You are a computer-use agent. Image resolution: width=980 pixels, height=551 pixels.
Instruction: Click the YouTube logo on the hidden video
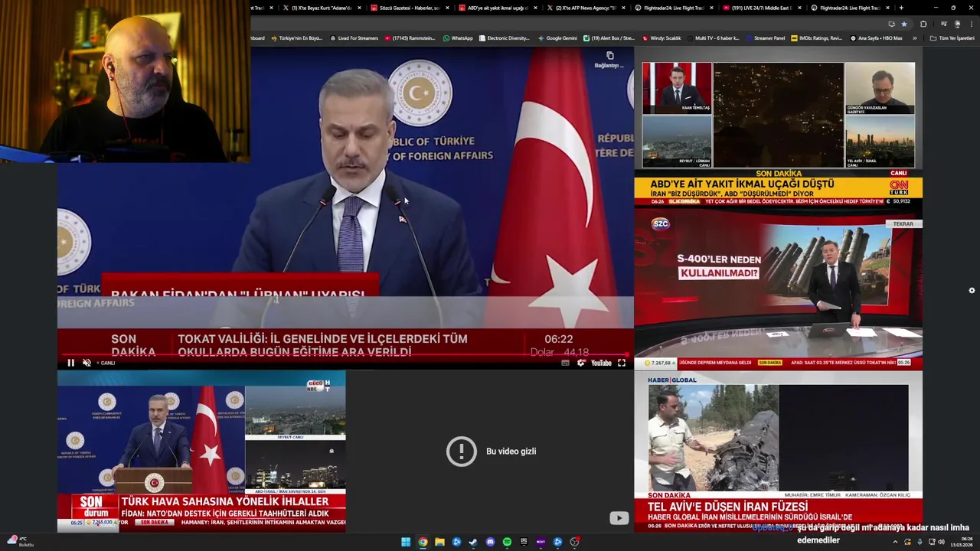coord(619,518)
